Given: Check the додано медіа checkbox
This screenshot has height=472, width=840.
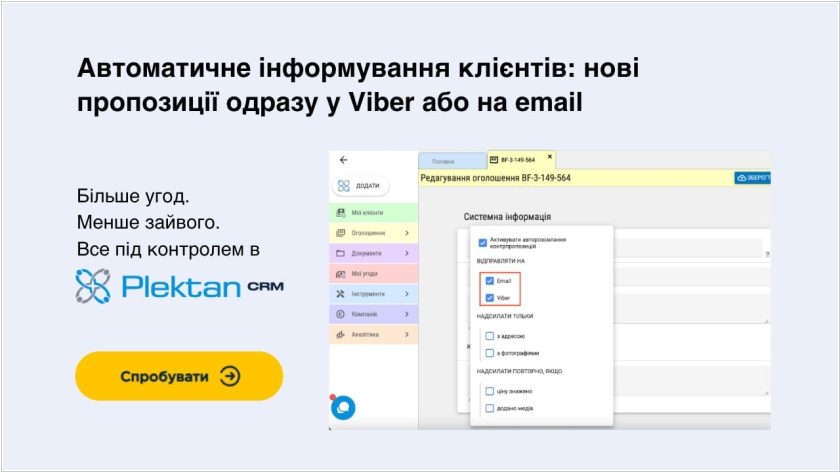Looking at the screenshot, I should 490,408.
